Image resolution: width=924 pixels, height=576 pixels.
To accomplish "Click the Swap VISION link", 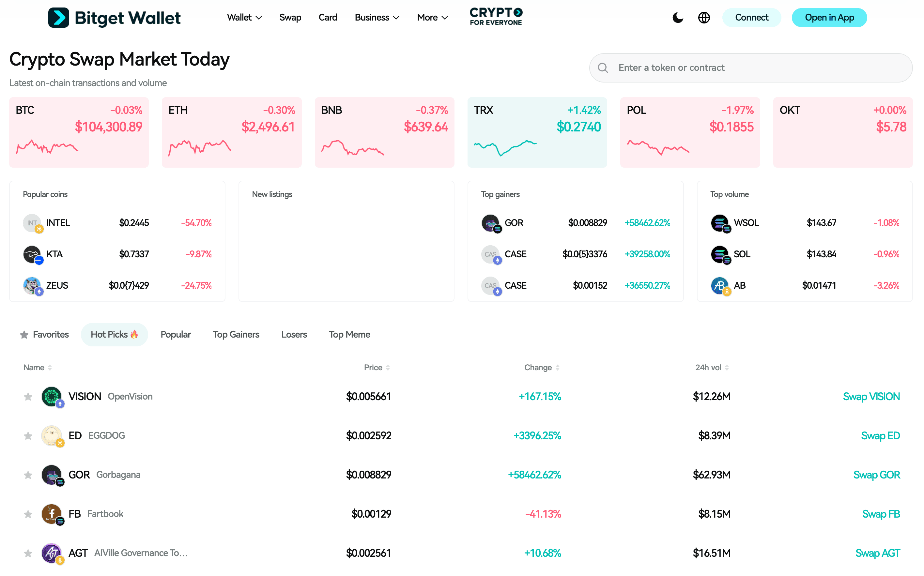I will point(871,397).
